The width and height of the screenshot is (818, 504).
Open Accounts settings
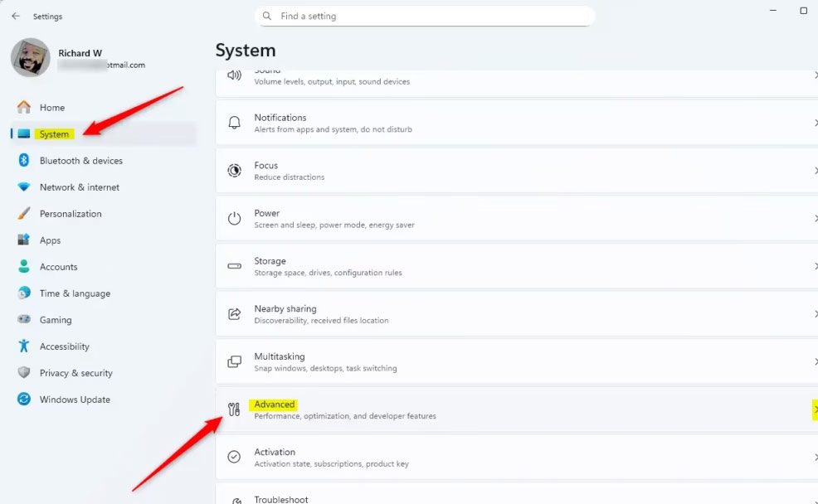tap(58, 266)
